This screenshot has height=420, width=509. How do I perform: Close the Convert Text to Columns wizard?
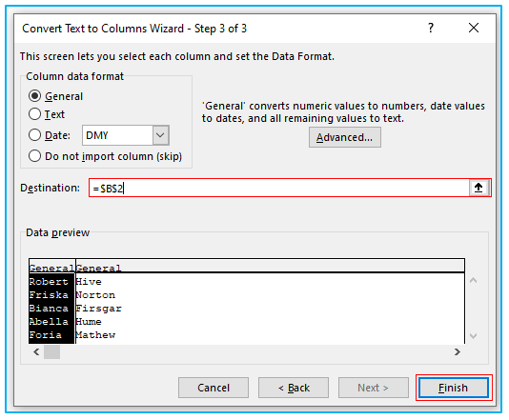pos(474,28)
